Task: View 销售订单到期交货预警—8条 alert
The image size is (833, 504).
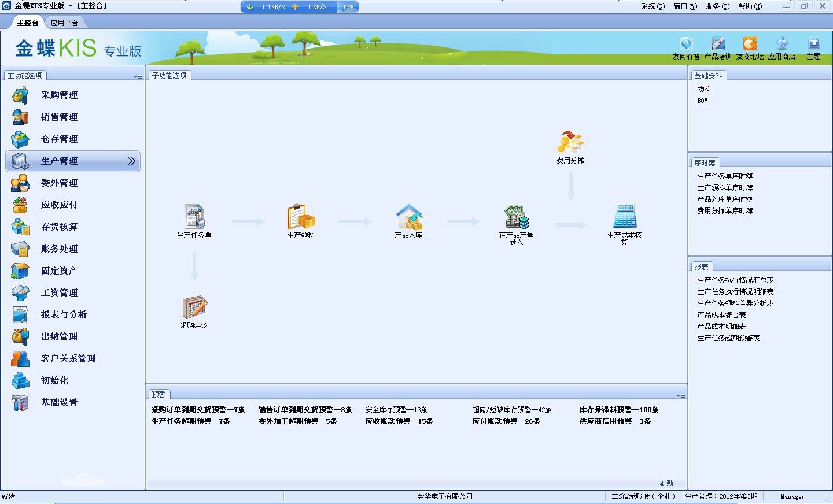Action: point(305,410)
